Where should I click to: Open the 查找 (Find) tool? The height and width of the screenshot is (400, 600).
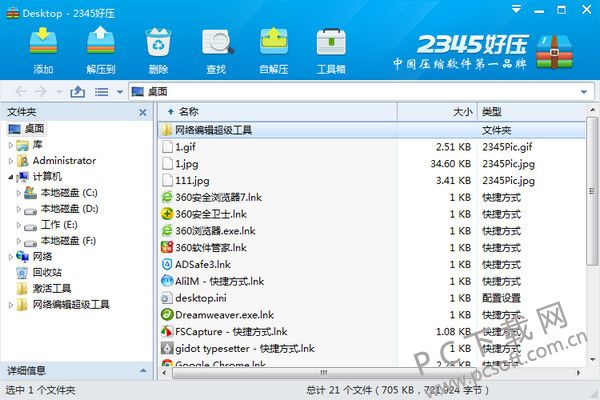coord(217,41)
